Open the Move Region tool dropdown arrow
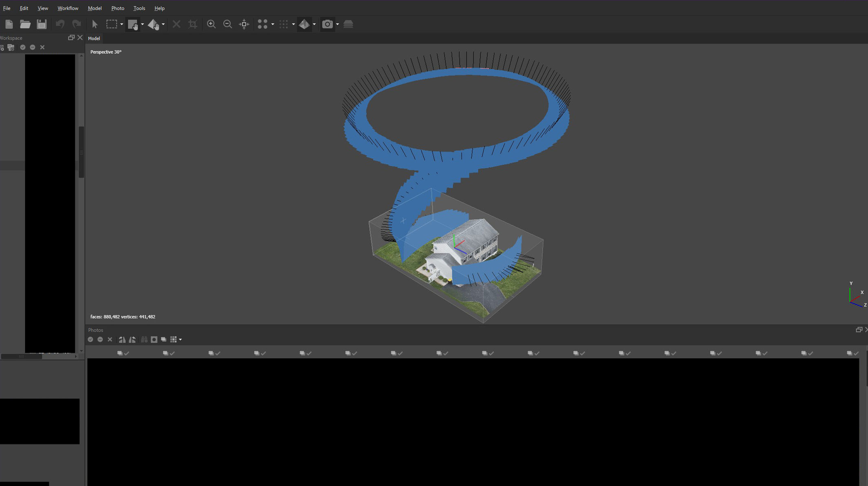 142,24
